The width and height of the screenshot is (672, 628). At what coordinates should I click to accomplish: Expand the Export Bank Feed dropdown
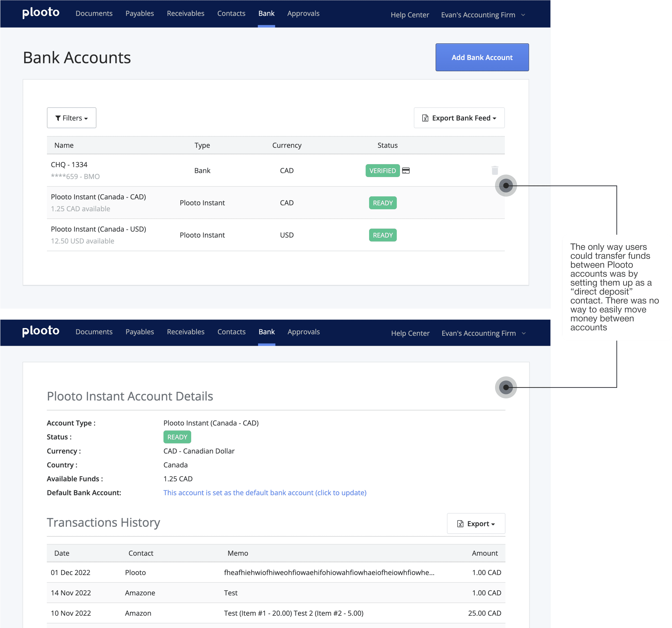pos(459,118)
